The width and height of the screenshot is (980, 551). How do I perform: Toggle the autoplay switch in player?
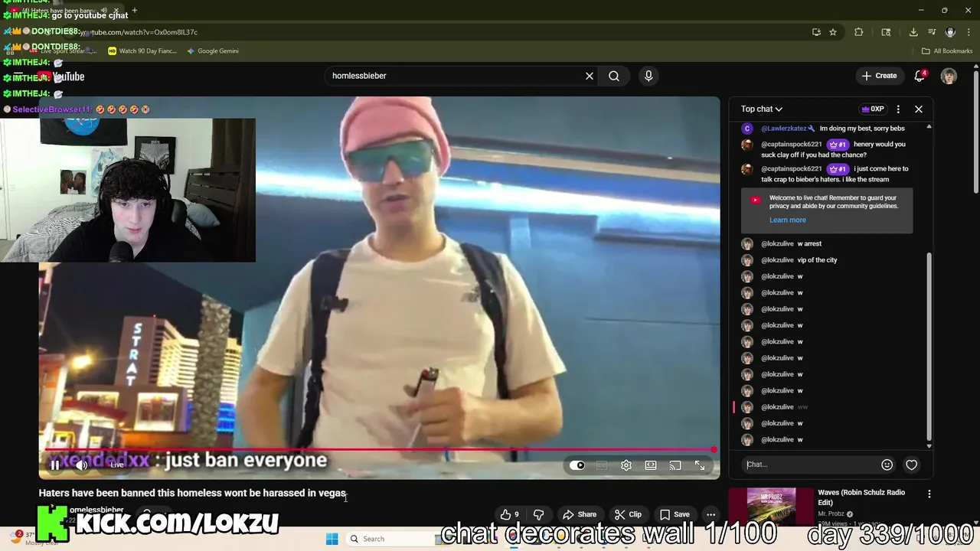tap(577, 465)
